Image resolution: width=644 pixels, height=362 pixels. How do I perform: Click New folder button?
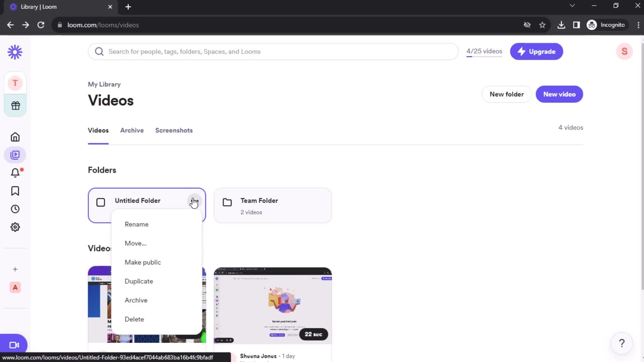[x=507, y=94]
